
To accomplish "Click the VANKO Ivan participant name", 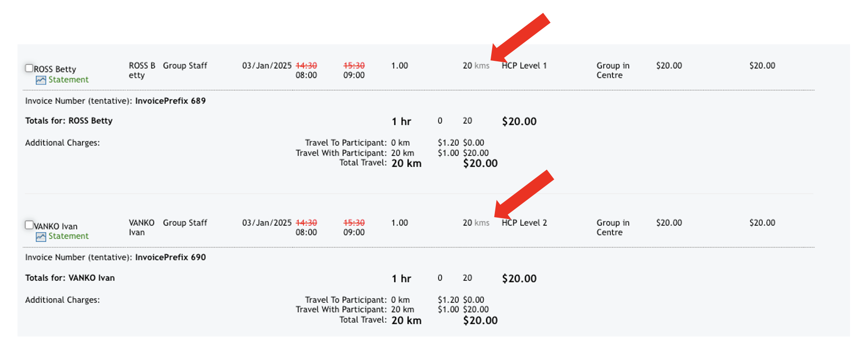I will pos(56,226).
